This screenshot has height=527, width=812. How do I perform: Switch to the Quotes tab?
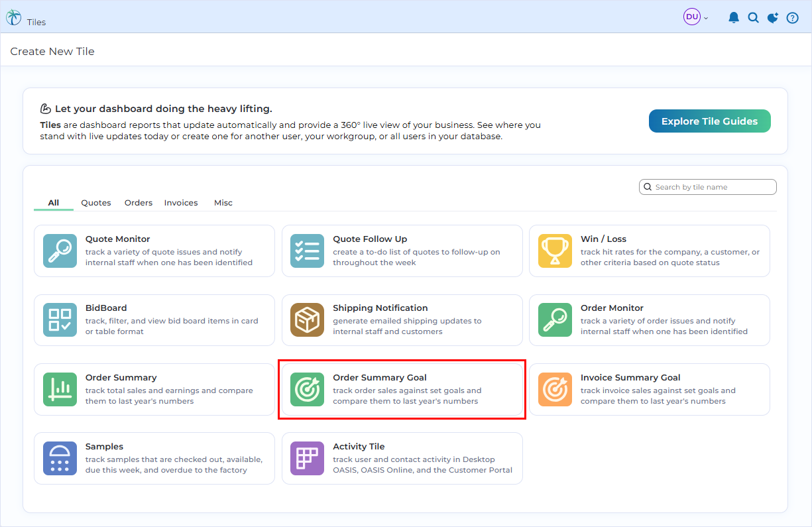point(95,202)
